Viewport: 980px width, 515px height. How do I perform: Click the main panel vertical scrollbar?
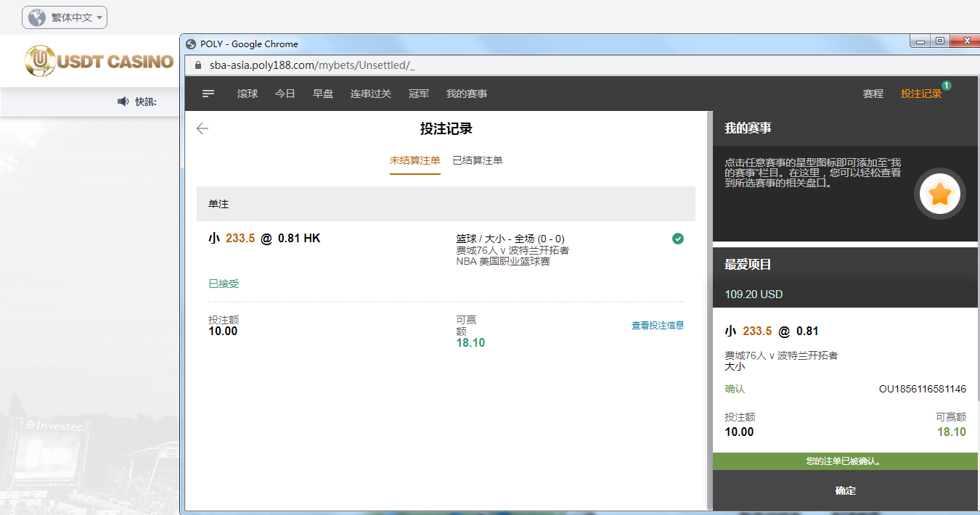[x=710, y=310]
